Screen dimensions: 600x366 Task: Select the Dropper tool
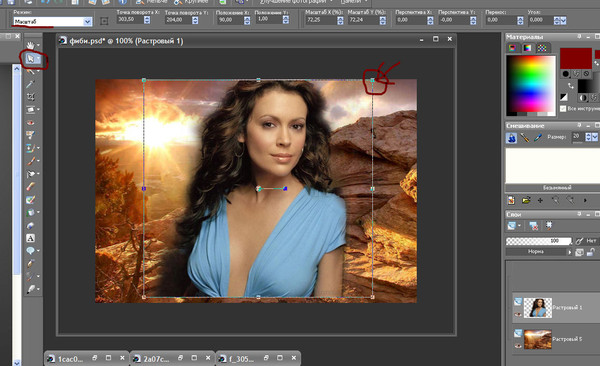[x=30, y=84]
